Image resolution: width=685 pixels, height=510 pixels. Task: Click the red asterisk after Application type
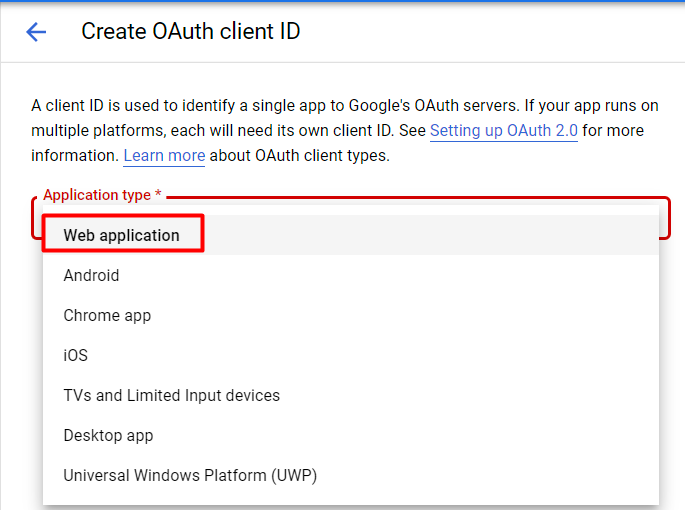158,195
